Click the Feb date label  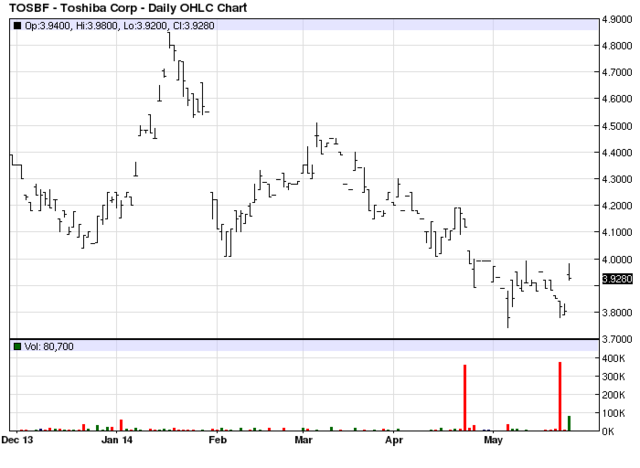pyautogui.click(x=217, y=440)
